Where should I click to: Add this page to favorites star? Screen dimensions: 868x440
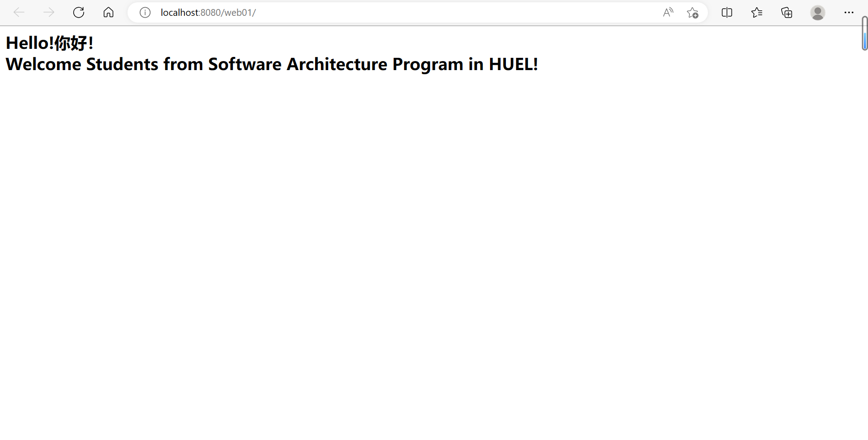pos(693,13)
